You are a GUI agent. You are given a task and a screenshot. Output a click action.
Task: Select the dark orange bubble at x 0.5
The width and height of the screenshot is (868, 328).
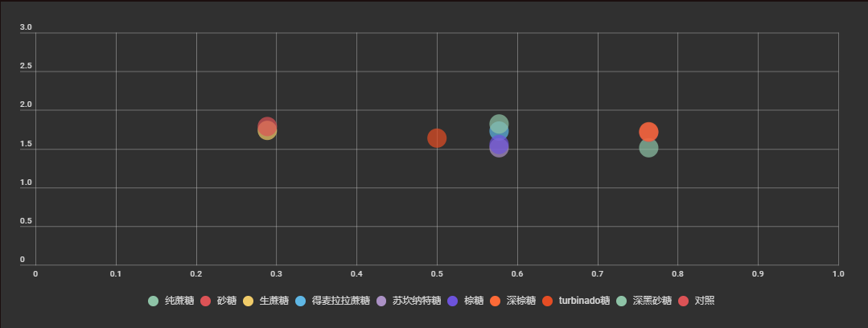pos(437,138)
